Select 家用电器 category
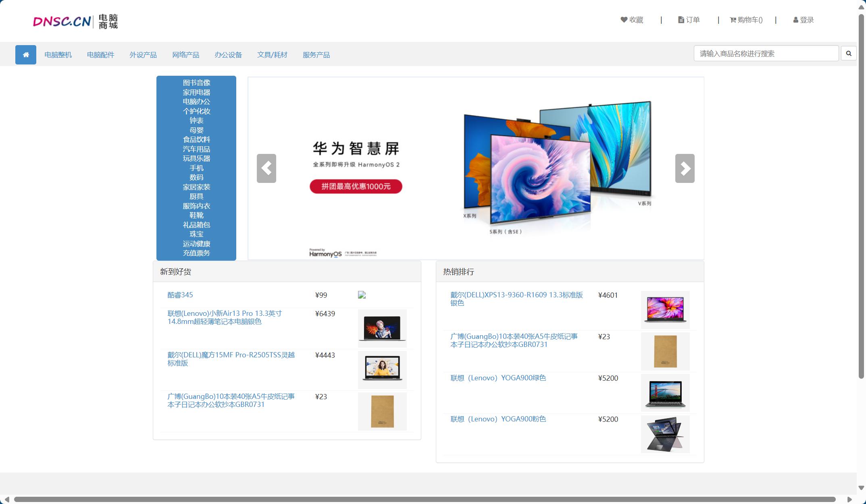 (x=196, y=92)
